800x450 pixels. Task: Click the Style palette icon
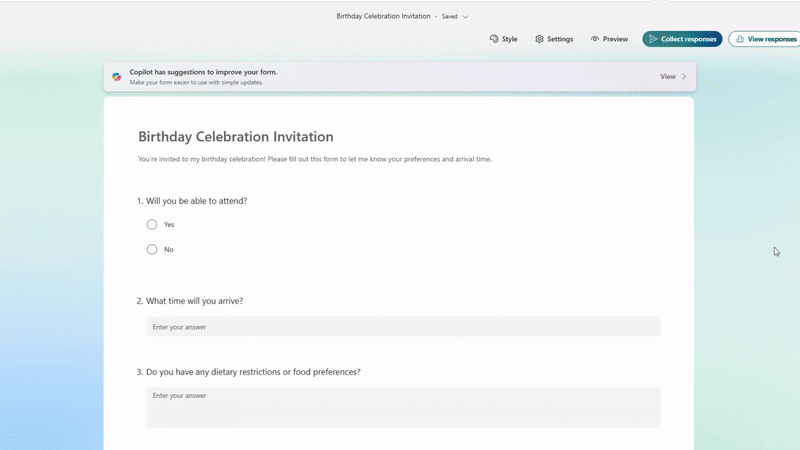click(x=494, y=39)
